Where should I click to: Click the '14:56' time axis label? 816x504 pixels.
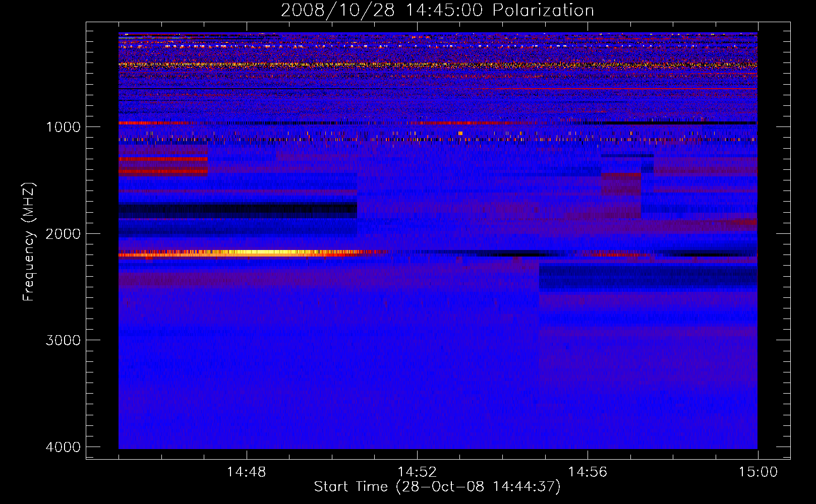tap(588, 472)
